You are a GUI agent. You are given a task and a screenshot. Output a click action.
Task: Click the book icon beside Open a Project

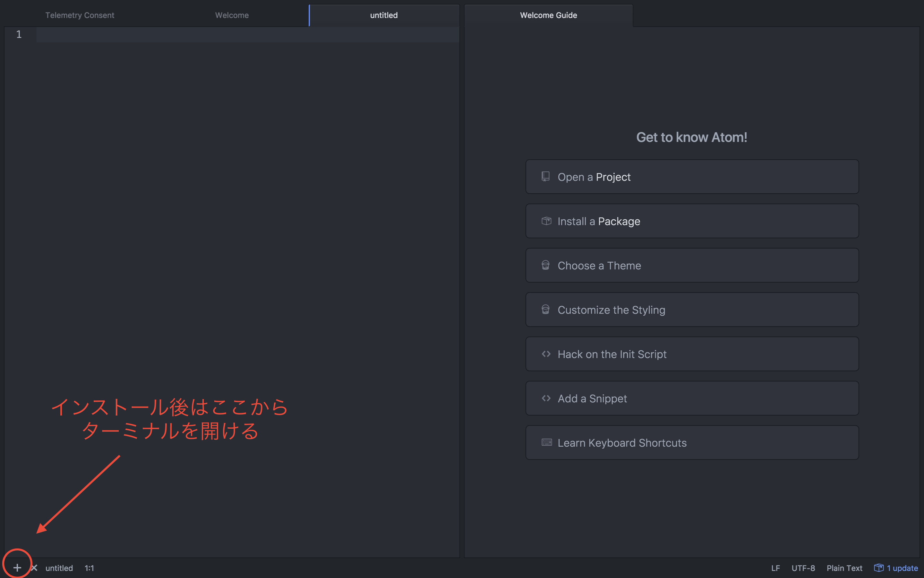[x=546, y=177]
